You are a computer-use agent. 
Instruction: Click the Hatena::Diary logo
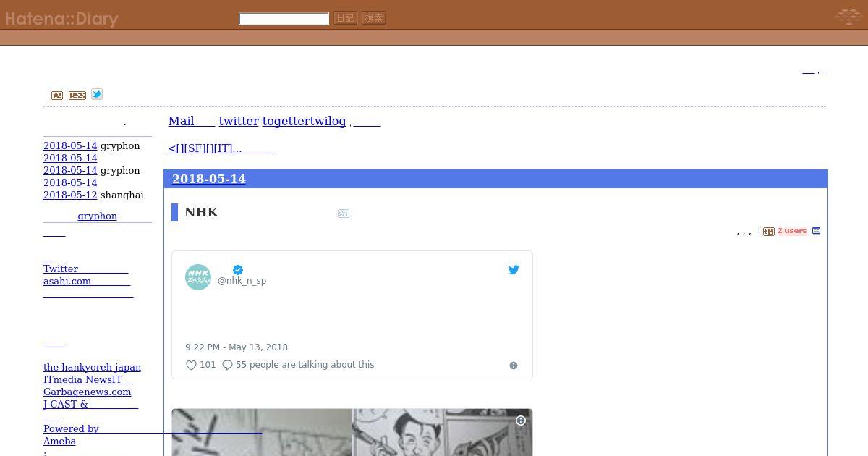61,18
